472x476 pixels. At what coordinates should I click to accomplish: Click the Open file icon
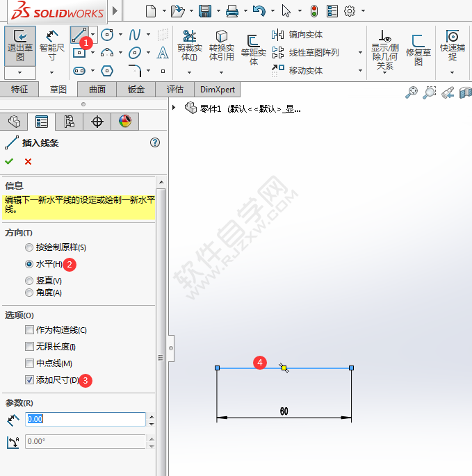tap(178, 11)
